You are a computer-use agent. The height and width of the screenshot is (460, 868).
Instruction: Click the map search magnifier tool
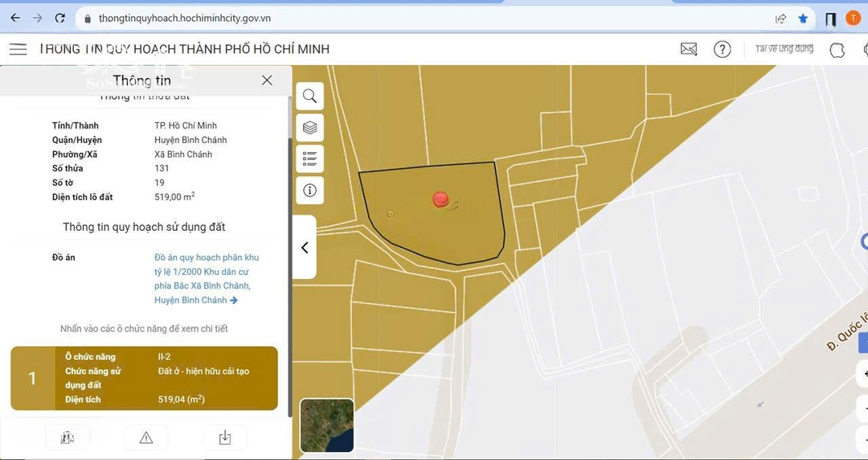tap(309, 97)
